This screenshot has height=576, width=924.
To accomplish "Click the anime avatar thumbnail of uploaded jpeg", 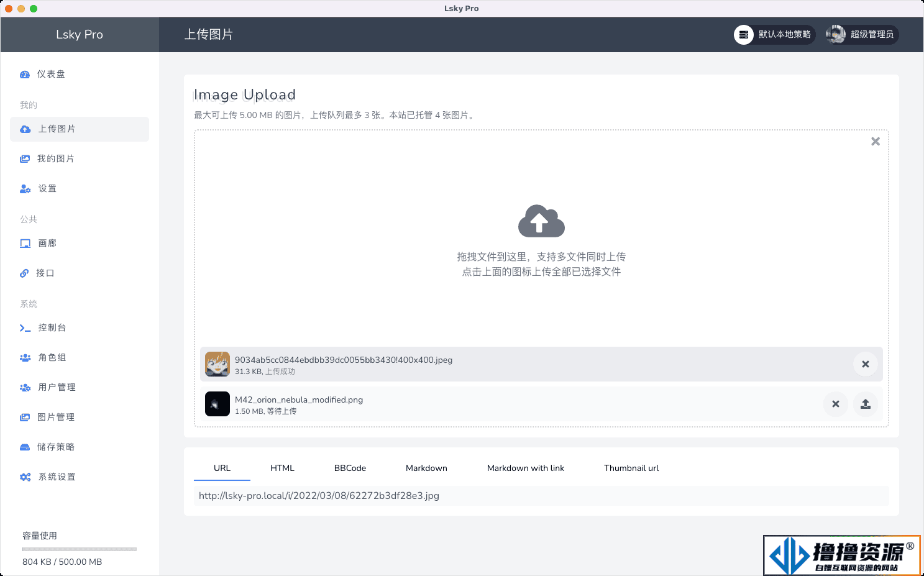I will point(217,364).
